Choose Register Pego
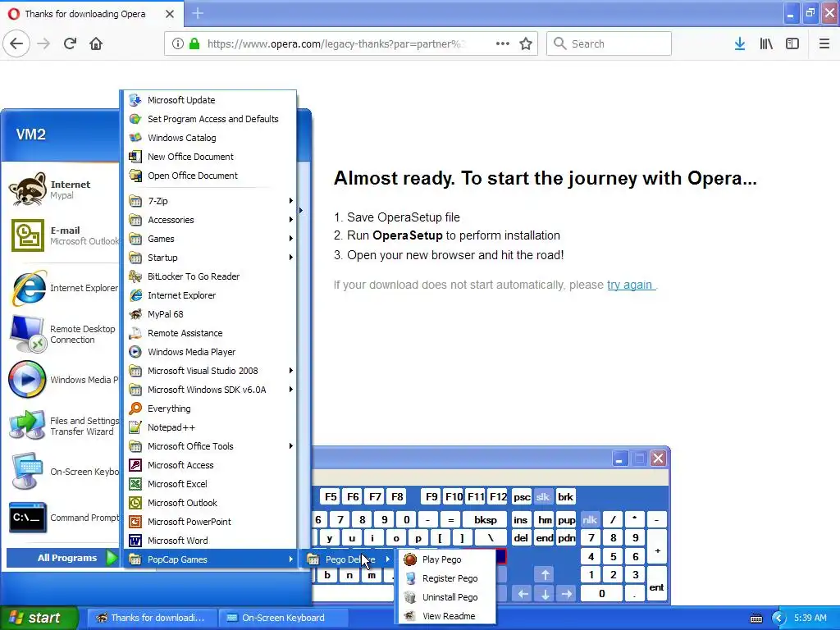 click(x=447, y=578)
